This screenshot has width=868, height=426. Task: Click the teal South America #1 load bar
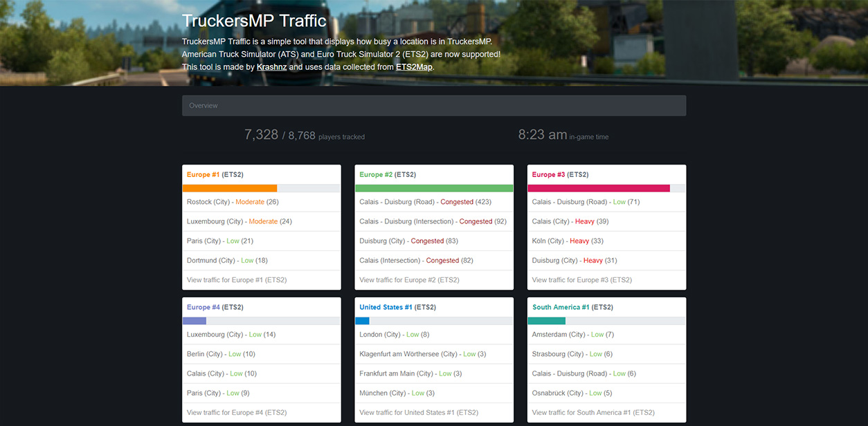point(546,321)
